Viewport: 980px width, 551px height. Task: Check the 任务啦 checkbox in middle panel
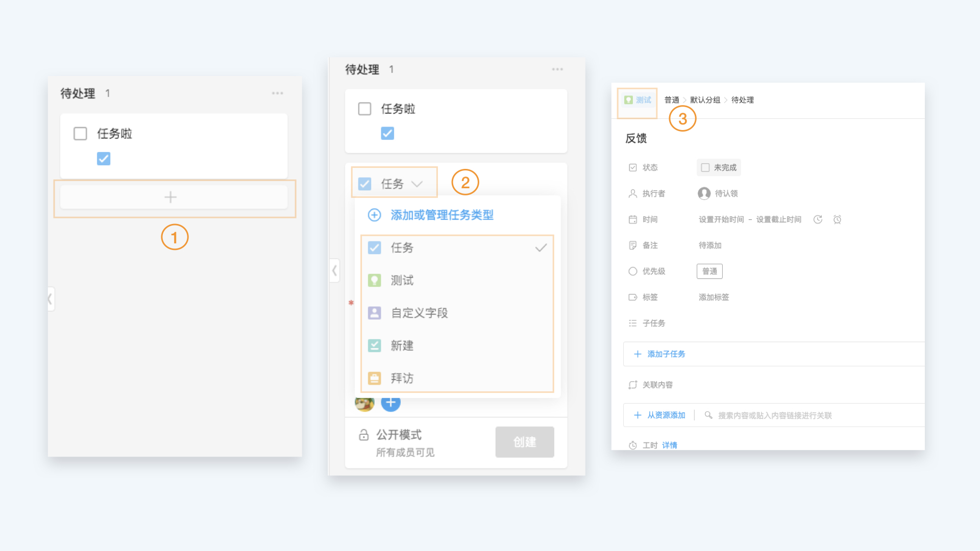364,109
